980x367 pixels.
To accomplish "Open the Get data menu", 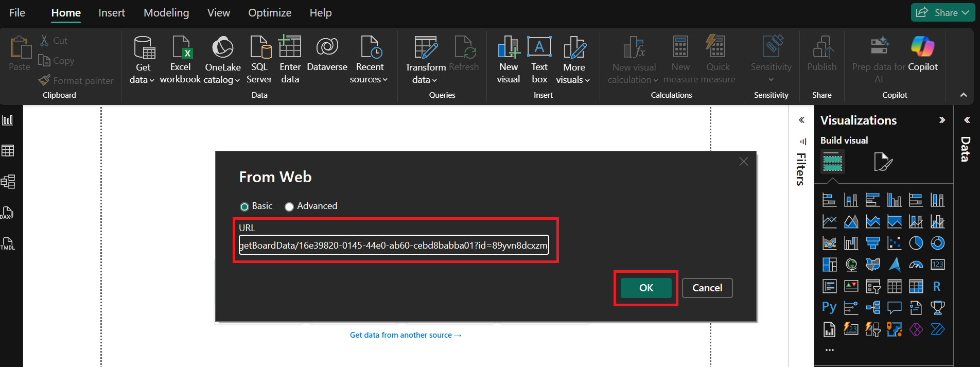I will [143, 60].
